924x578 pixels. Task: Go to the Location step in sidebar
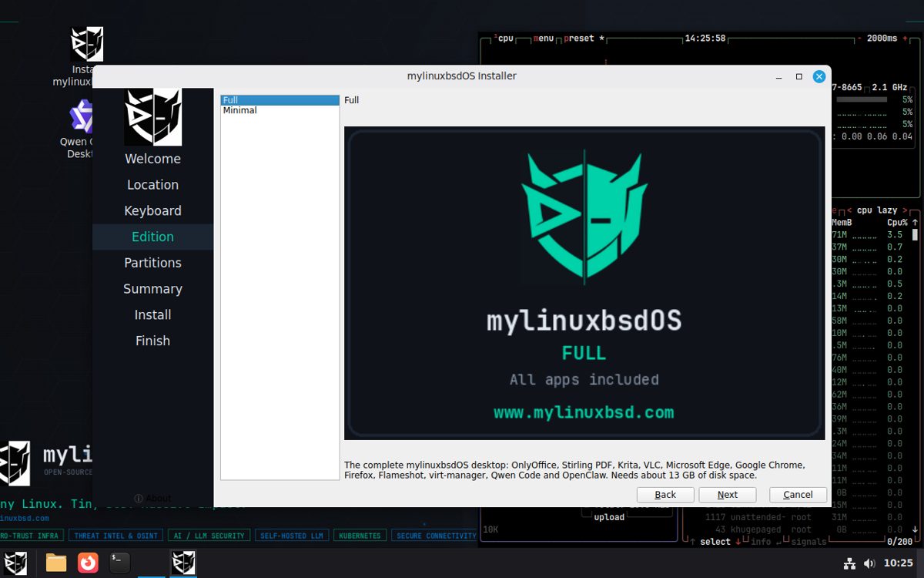[x=152, y=185]
